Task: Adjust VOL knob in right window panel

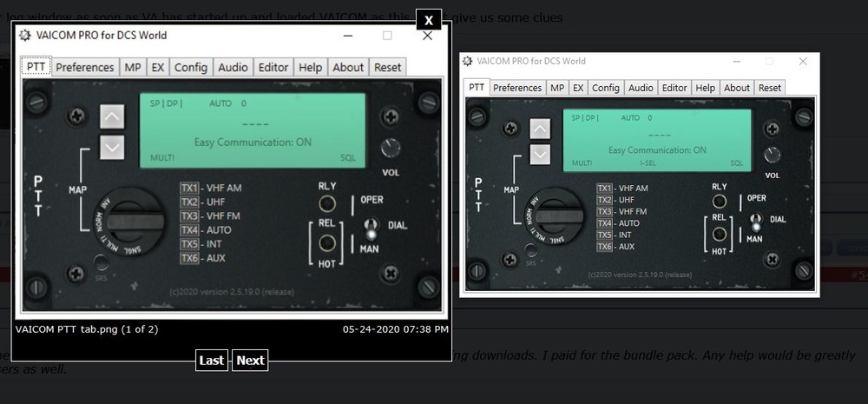Action: click(x=772, y=155)
